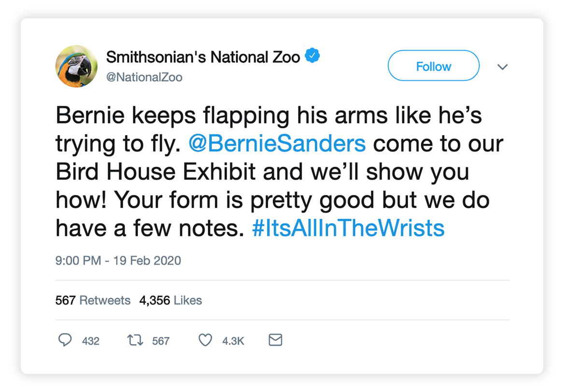
Task: Click the blue verified checkmark badge
Action: coord(313,56)
